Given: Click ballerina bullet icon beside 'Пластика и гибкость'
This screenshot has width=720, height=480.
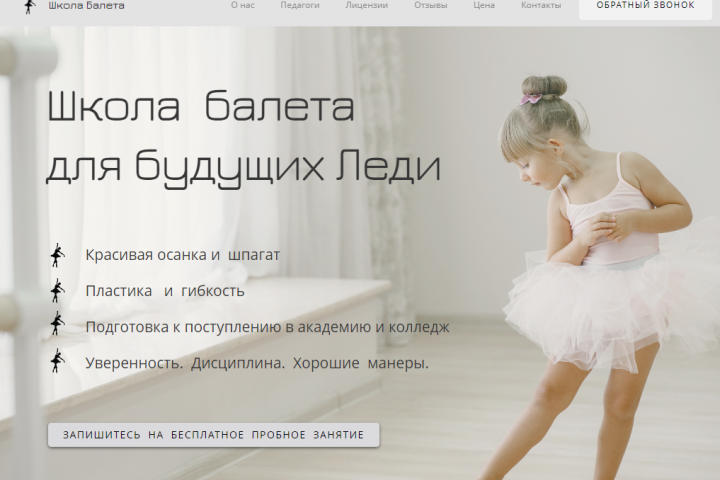Looking at the screenshot, I should click(x=57, y=291).
